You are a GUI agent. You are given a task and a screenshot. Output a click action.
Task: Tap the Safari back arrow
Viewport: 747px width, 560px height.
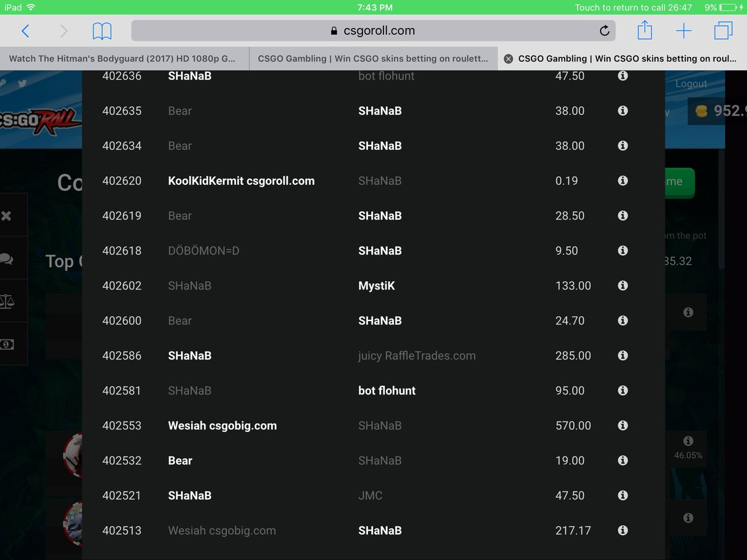tap(26, 30)
